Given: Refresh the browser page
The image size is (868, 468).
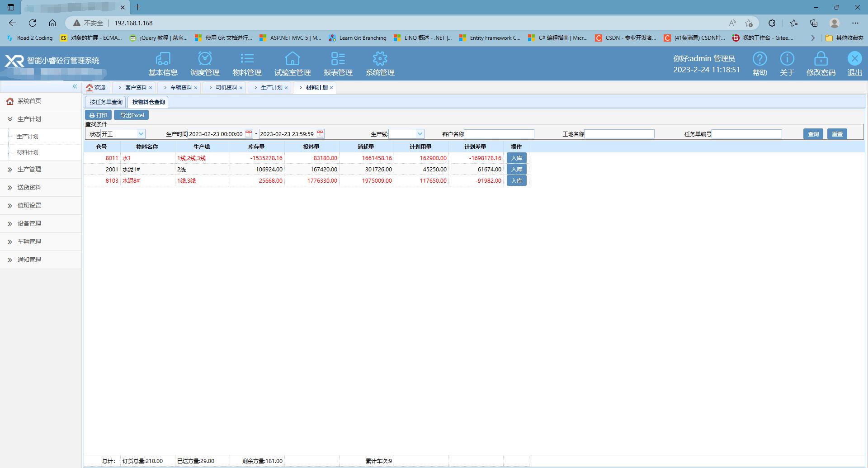Looking at the screenshot, I should click(x=33, y=23).
